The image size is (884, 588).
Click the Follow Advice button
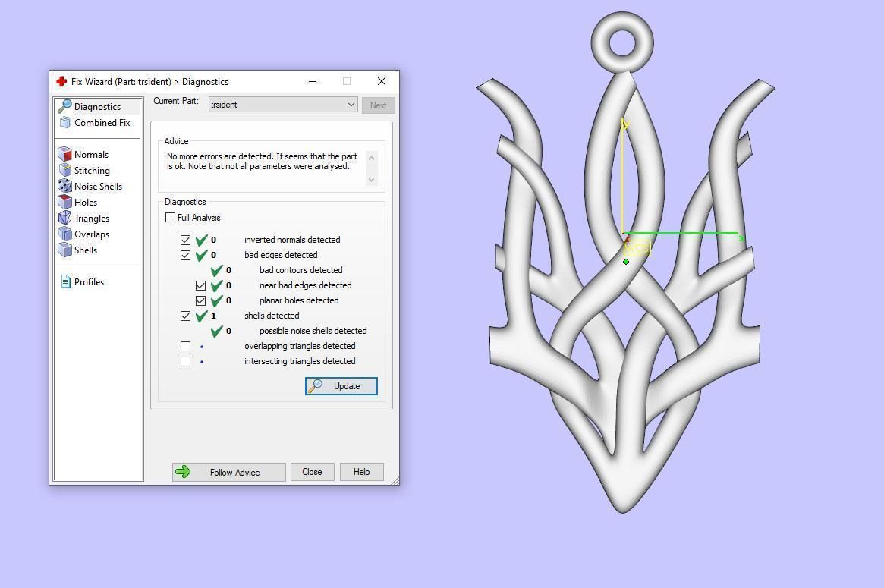229,472
